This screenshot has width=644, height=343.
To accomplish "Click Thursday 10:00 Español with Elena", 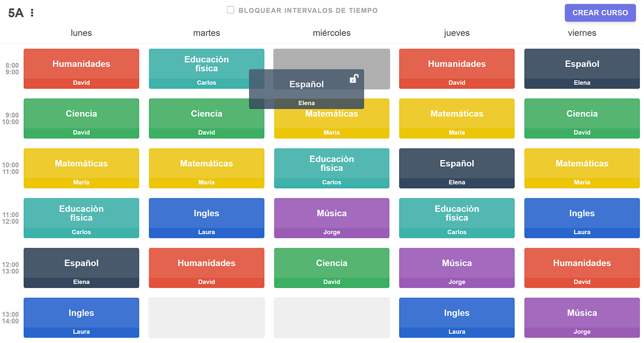I will tap(457, 168).
